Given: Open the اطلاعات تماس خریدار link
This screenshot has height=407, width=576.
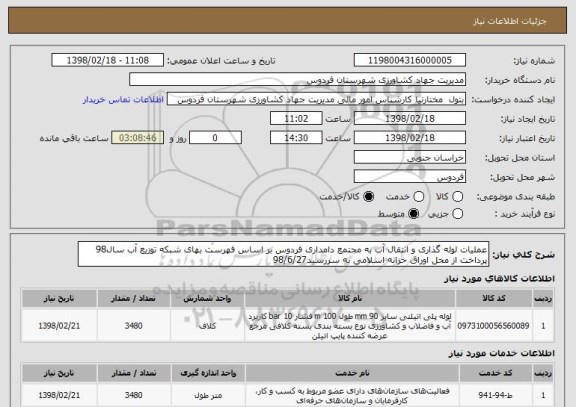Looking at the screenshot, I should (123, 100).
